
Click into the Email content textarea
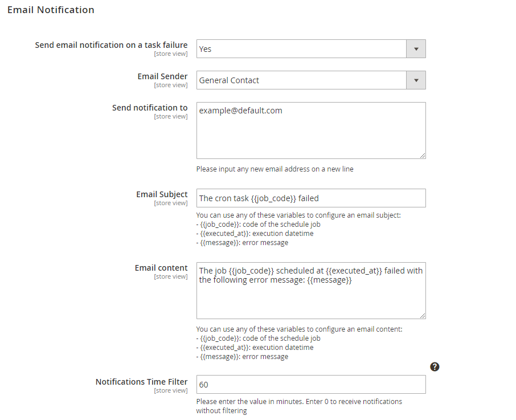311,296
